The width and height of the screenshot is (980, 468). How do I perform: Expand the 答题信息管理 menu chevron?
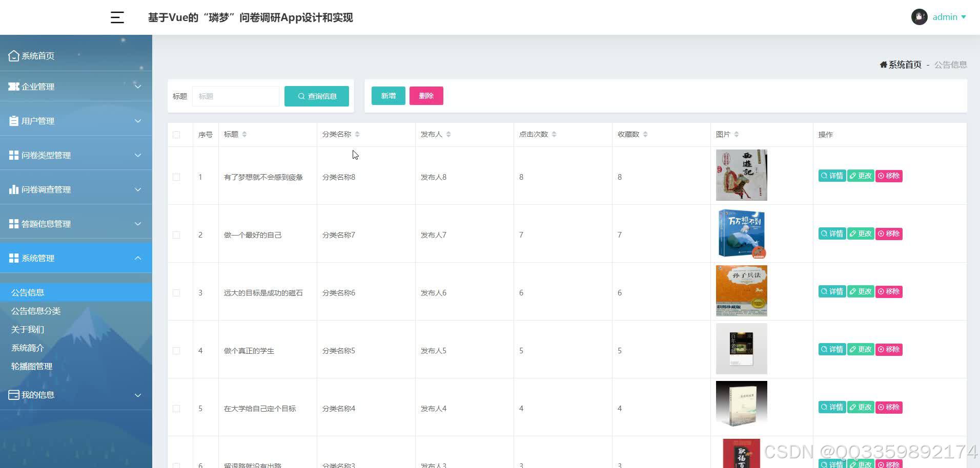(x=138, y=224)
